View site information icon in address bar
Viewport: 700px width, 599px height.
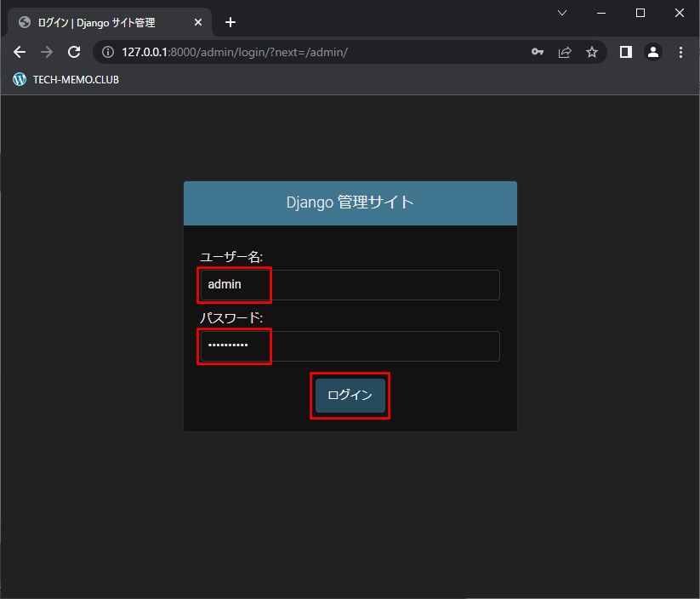tap(108, 52)
